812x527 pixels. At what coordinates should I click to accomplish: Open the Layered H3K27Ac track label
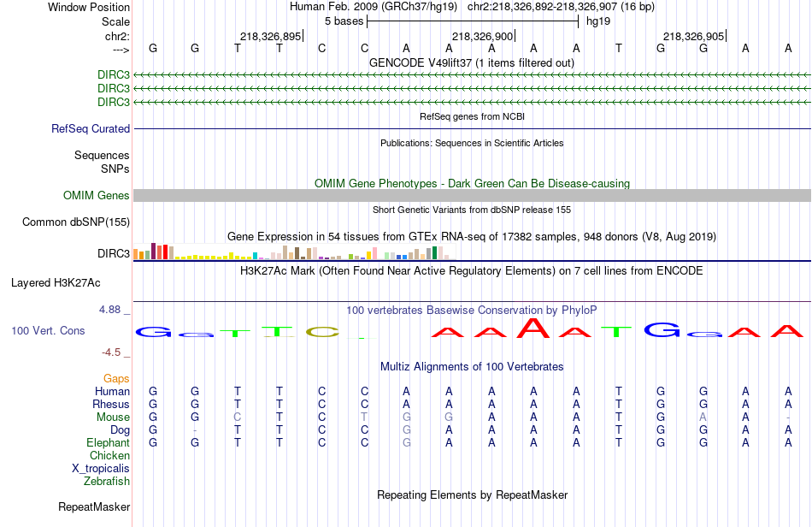tap(56, 283)
